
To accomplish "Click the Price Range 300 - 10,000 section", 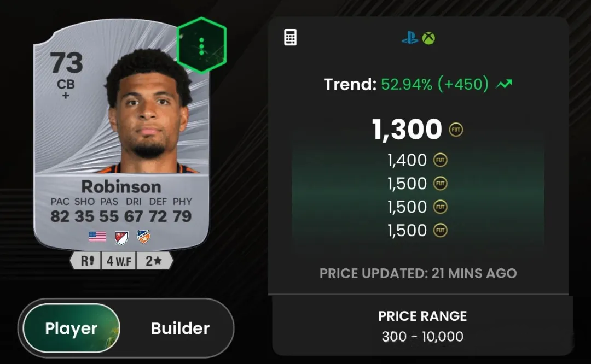I will [422, 326].
